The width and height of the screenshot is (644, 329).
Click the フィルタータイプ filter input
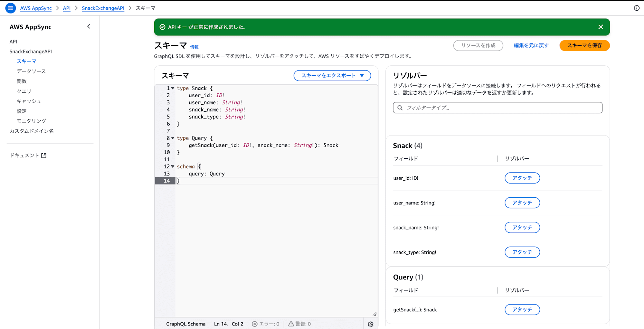(x=497, y=108)
